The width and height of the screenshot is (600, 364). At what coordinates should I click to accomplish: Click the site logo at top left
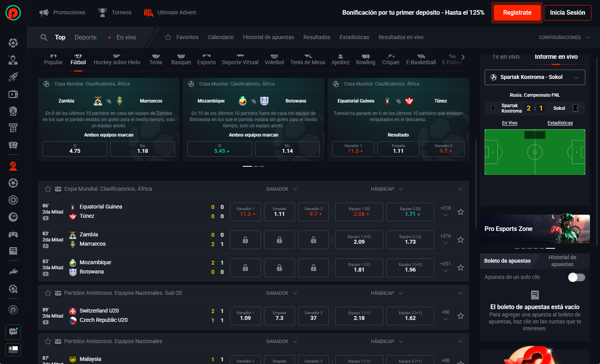coord(13,13)
